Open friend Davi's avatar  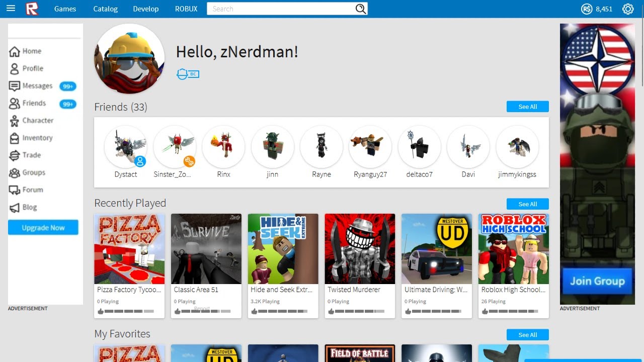[x=468, y=146]
